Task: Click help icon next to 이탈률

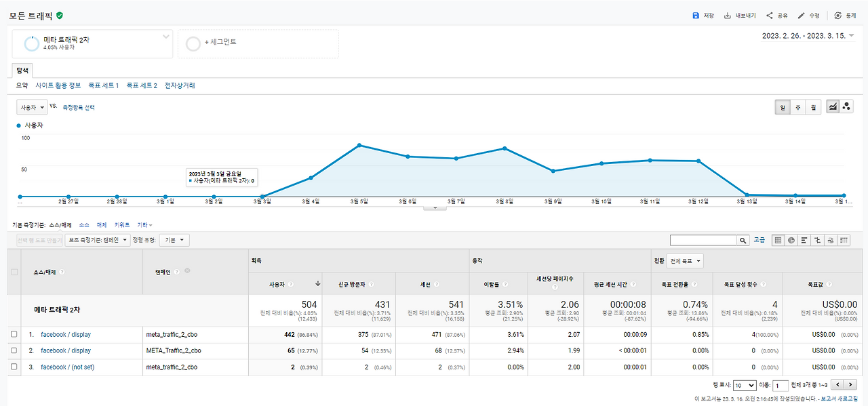Action: pyautogui.click(x=504, y=285)
